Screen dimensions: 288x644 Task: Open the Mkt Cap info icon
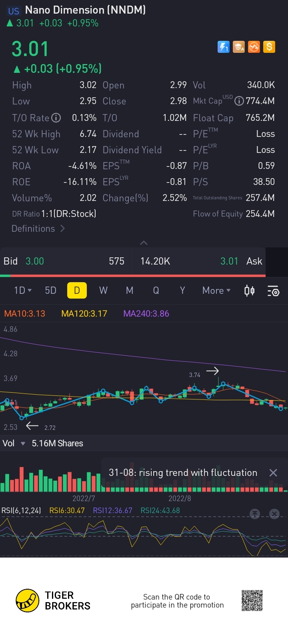click(x=239, y=101)
